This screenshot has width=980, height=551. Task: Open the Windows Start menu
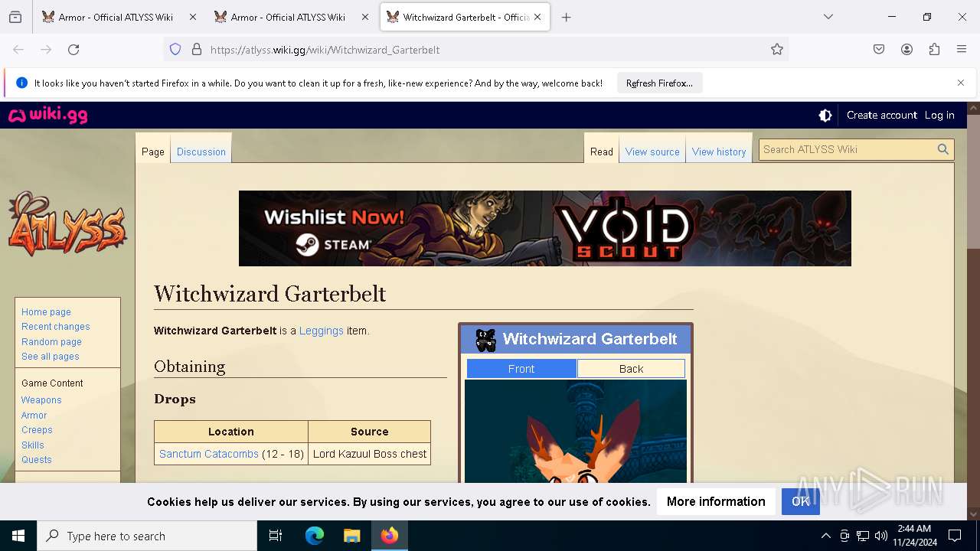pos(18,536)
